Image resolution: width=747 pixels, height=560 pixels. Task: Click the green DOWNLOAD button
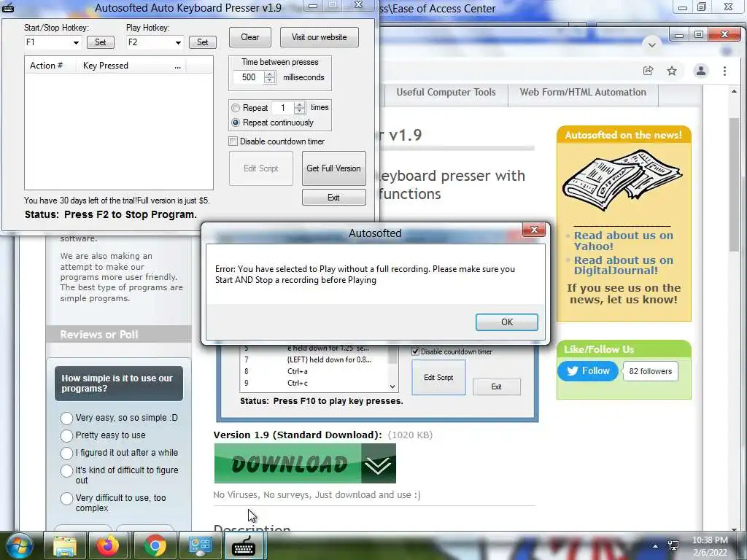tap(305, 463)
